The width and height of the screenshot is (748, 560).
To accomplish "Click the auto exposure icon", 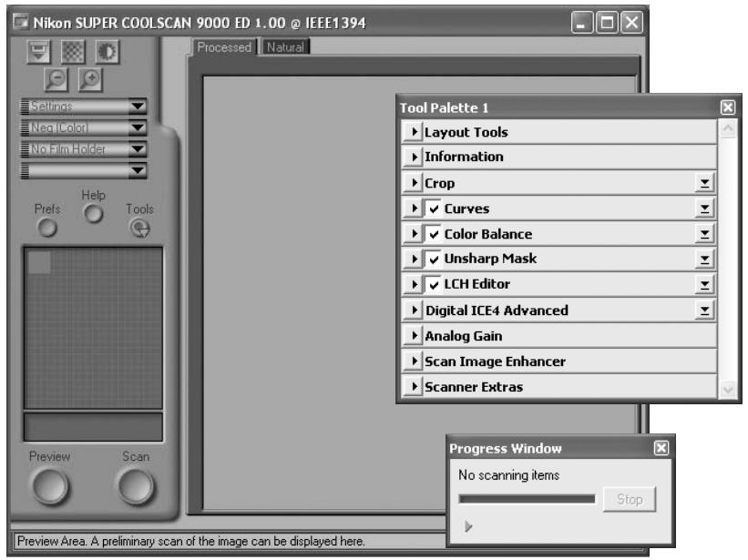I will [x=107, y=52].
